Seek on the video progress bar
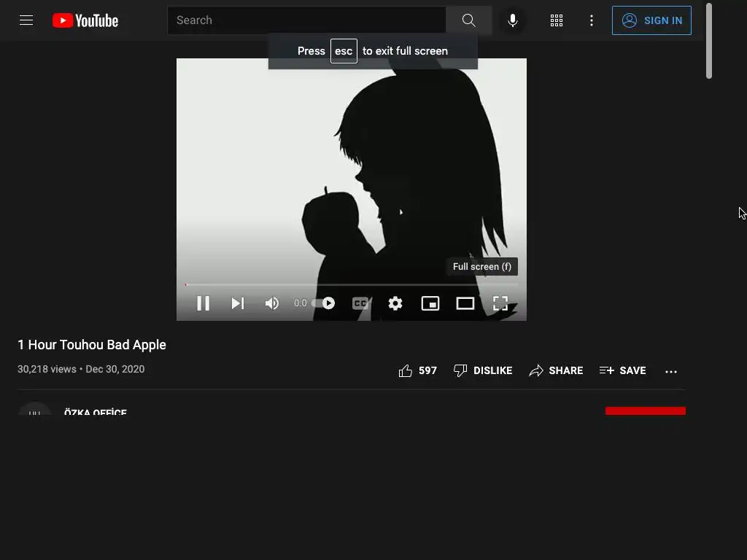Image resolution: width=747 pixels, height=560 pixels. click(x=352, y=285)
